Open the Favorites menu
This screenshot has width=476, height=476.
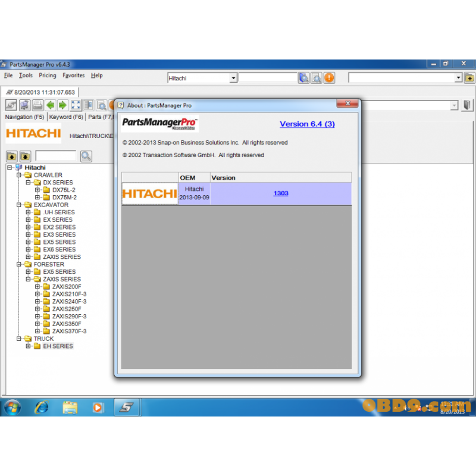(x=73, y=76)
